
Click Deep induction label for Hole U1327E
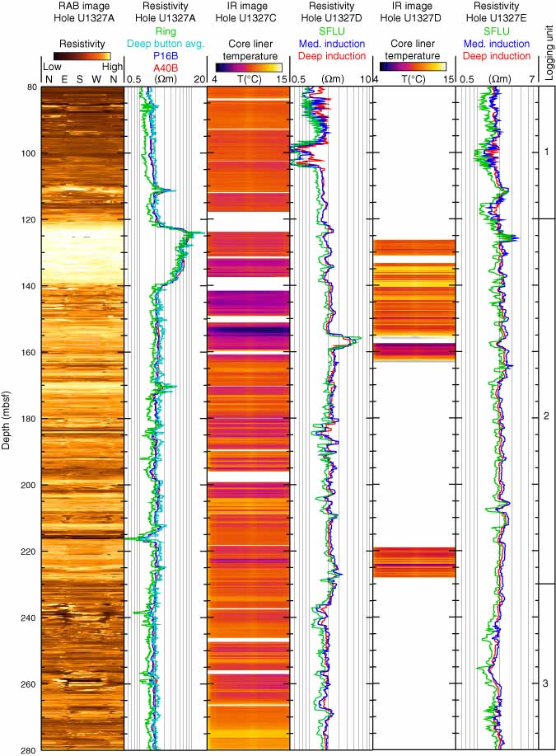tap(497, 56)
